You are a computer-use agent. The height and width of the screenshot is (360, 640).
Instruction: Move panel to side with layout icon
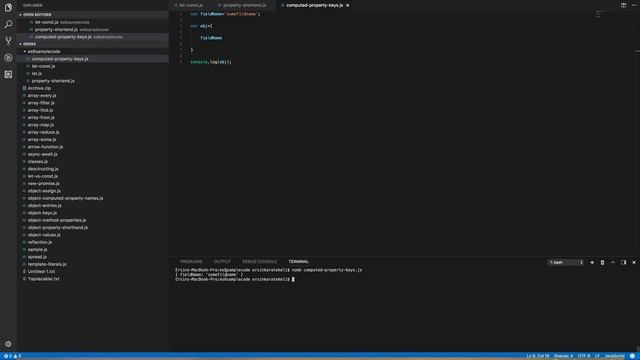coord(623,262)
